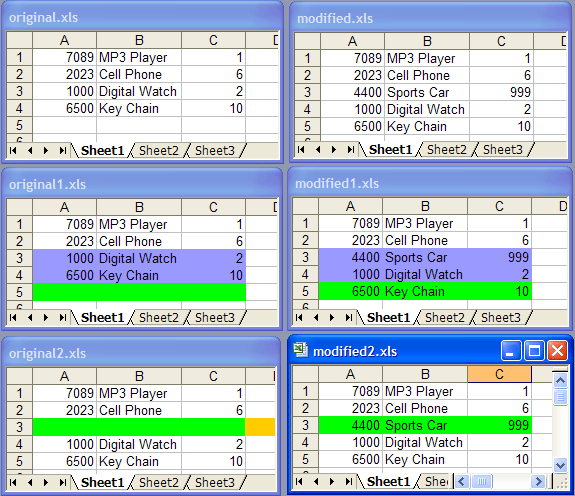Click last-sheet arrow in original1.xls
Image resolution: width=575 pixels, height=496 pixels.
point(62,317)
